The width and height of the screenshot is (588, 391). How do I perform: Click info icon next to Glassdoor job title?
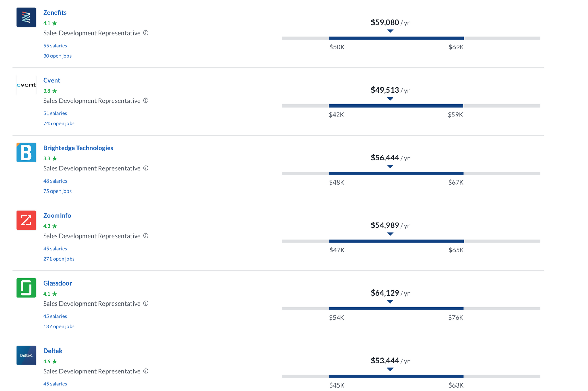pyautogui.click(x=146, y=304)
